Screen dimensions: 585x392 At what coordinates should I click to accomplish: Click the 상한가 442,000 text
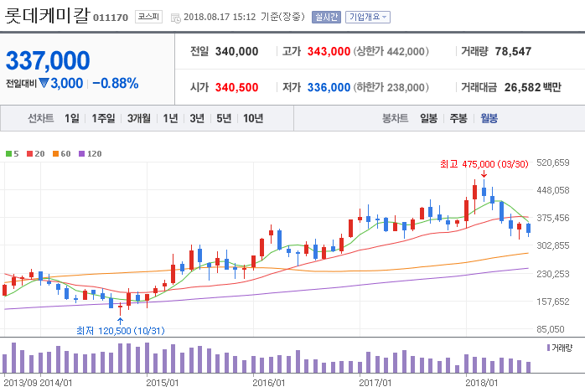[391, 51]
